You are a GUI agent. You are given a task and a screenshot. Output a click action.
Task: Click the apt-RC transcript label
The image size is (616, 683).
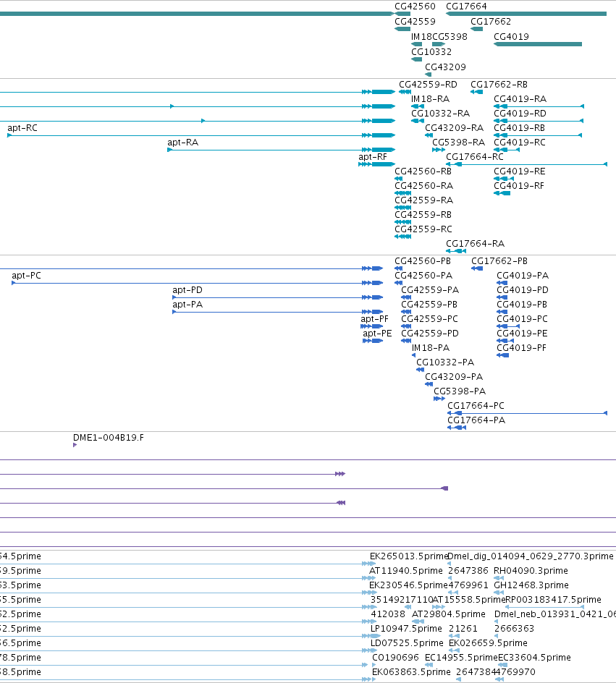(22, 127)
